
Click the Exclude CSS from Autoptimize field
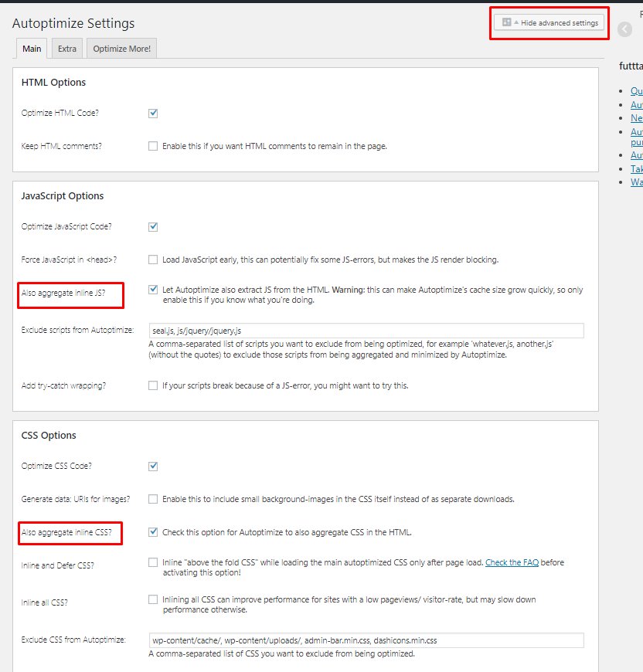coord(366,640)
